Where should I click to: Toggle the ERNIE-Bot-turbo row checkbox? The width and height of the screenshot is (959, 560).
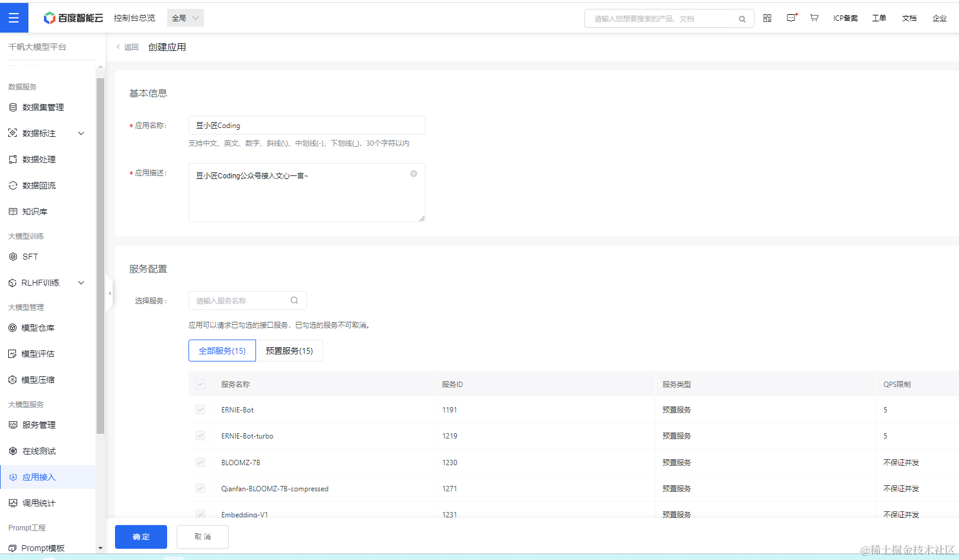pos(200,436)
